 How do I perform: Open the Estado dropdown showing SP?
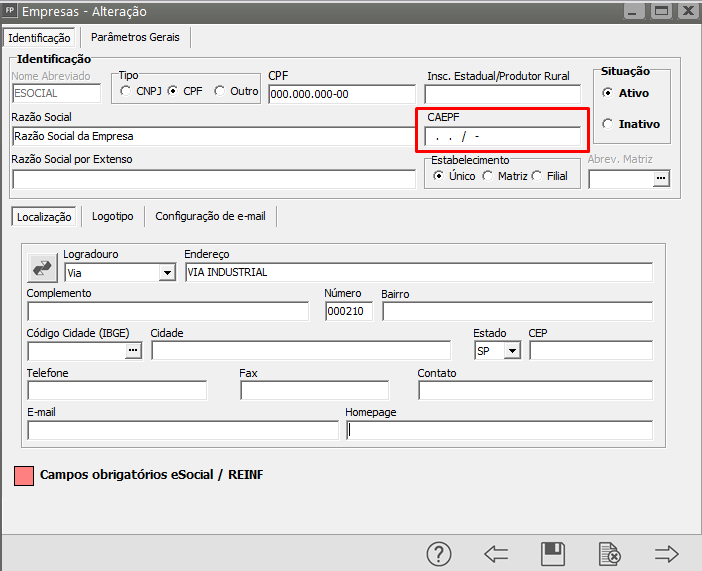pyautogui.click(x=512, y=351)
